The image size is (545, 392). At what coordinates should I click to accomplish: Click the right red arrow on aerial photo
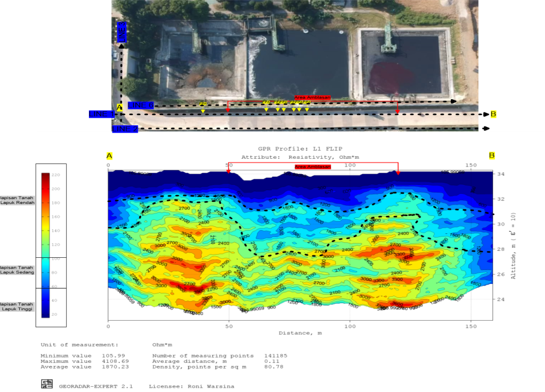[x=397, y=110]
